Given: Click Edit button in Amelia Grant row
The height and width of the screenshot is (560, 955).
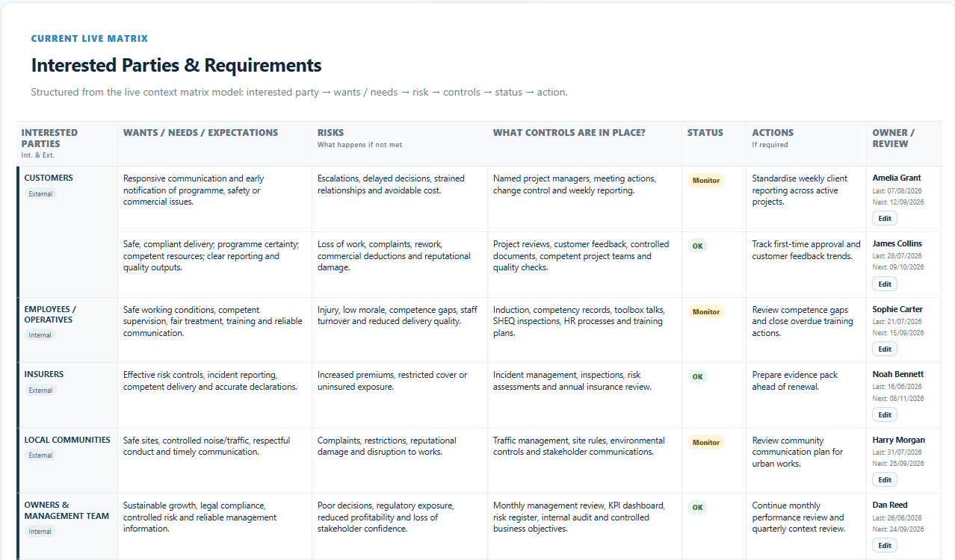Looking at the screenshot, I should click(x=885, y=219).
